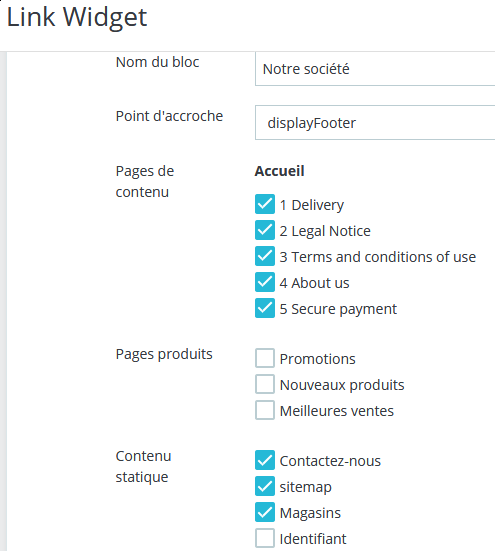Enable the Nouveaux produits checkbox
495x551 pixels.
(265, 384)
